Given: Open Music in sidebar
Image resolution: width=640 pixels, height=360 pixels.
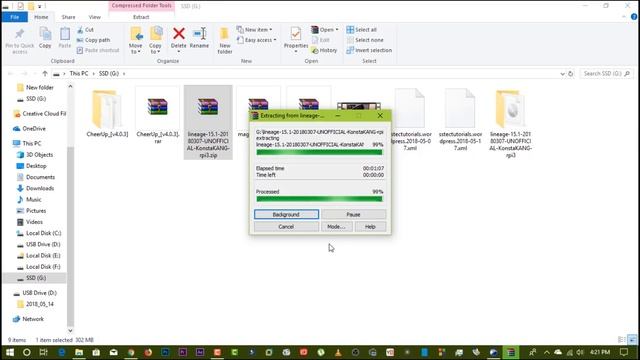Looking at the screenshot, I should pyautogui.click(x=29, y=200).
